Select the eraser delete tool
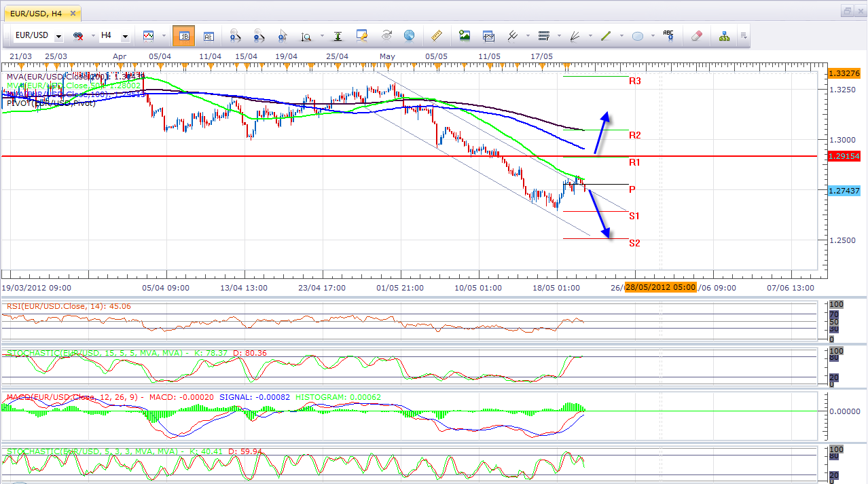Viewport: 868px width, 484px height. [x=696, y=36]
